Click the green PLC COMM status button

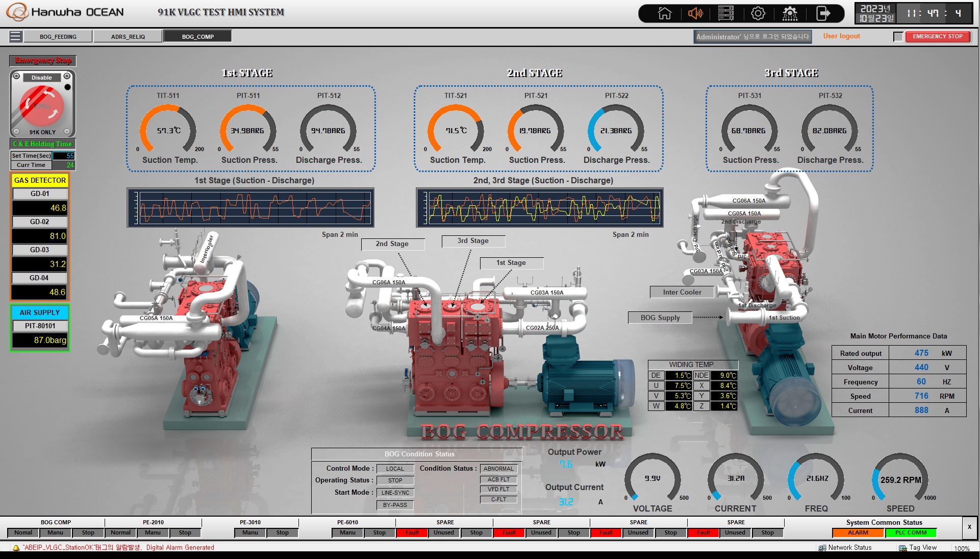pos(911,532)
